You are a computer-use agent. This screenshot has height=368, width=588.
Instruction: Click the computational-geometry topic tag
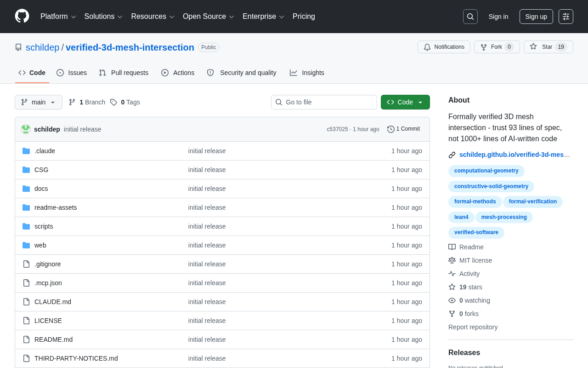(486, 171)
